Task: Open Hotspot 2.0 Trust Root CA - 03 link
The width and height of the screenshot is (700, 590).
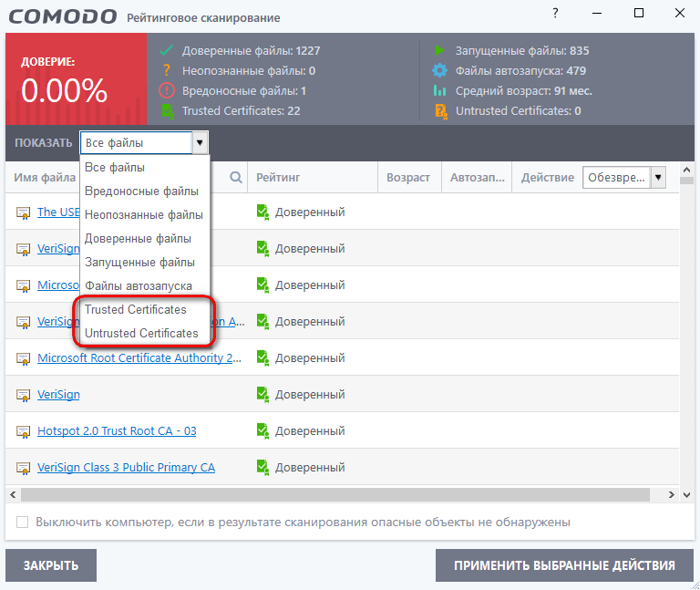Action: pyautogui.click(x=117, y=431)
